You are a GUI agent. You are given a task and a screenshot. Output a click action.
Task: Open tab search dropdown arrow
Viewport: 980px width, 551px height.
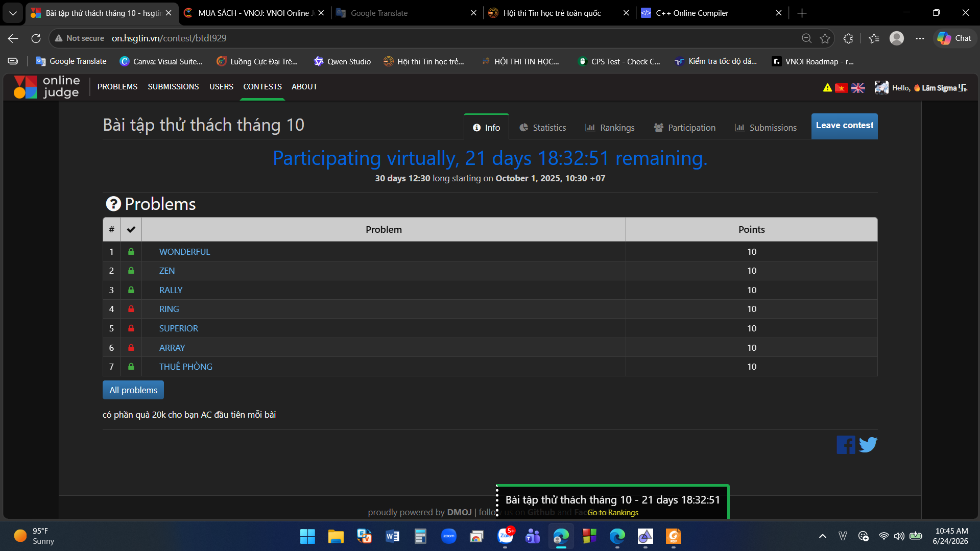pos(13,13)
